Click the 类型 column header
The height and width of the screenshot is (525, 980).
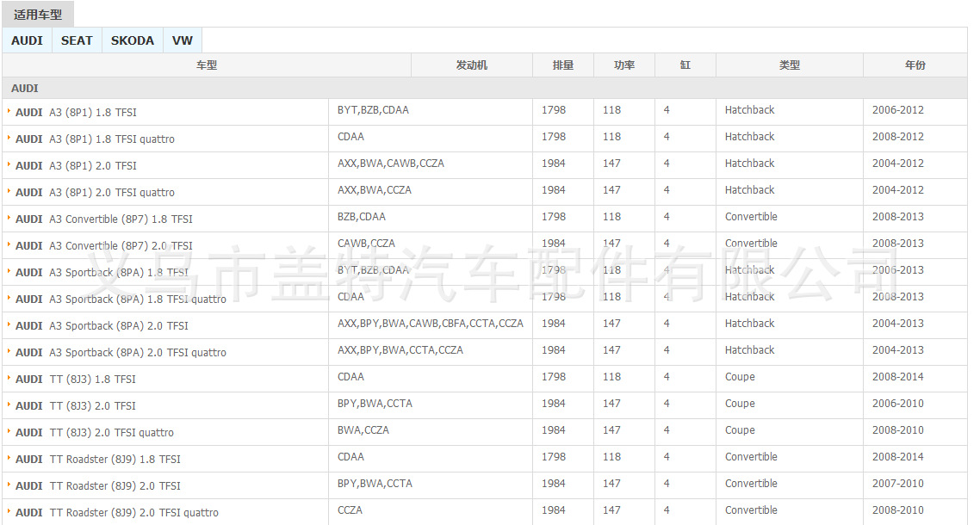(x=790, y=65)
